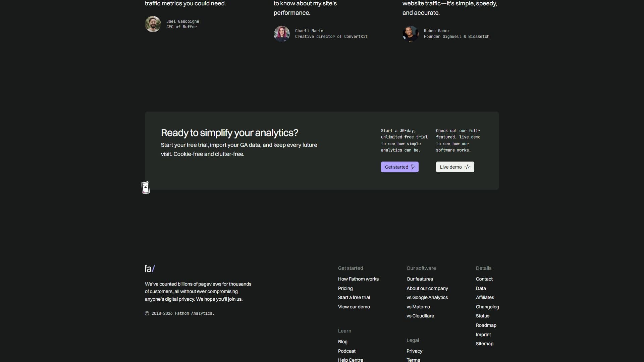The height and width of the screenshot is (362, 644).
Task: Click the Get started button
Action: tap(400, 167)
